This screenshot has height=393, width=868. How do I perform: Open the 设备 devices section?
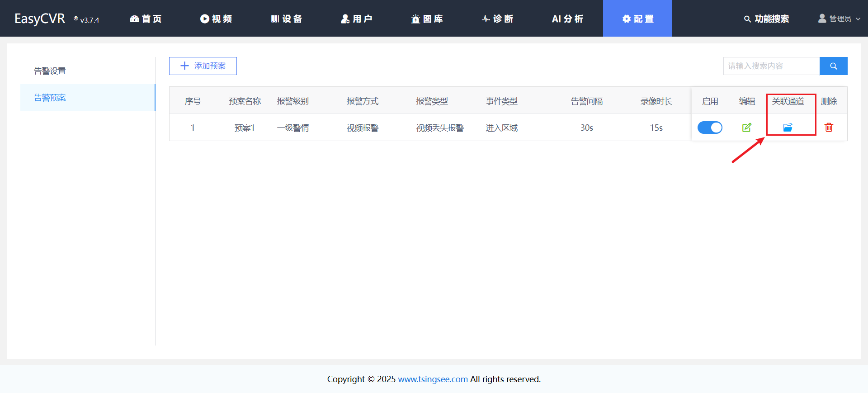pos(287,19)
